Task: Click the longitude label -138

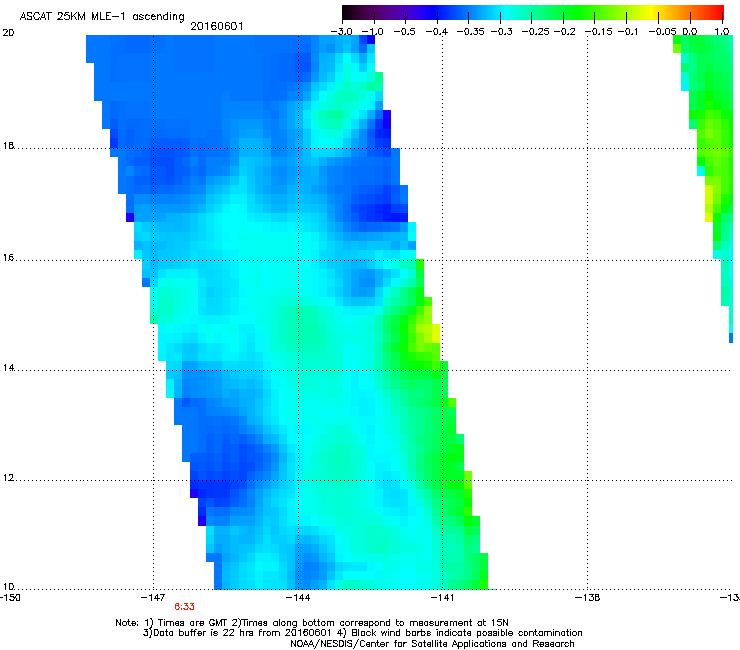Action: (588, 598)
